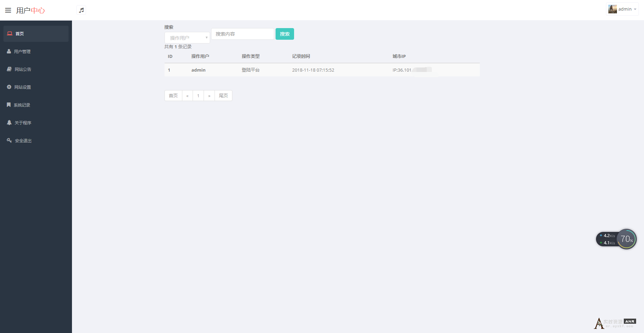Go to 首页 pagination button
644x333 pixels.
[x=173, y=96]
